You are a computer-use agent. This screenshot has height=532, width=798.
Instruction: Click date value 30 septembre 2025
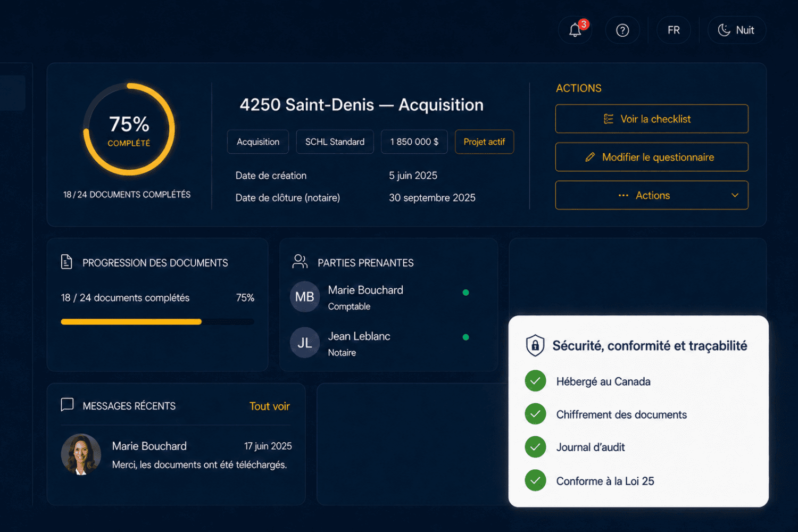pyautogui.click(x=432, y=197)
